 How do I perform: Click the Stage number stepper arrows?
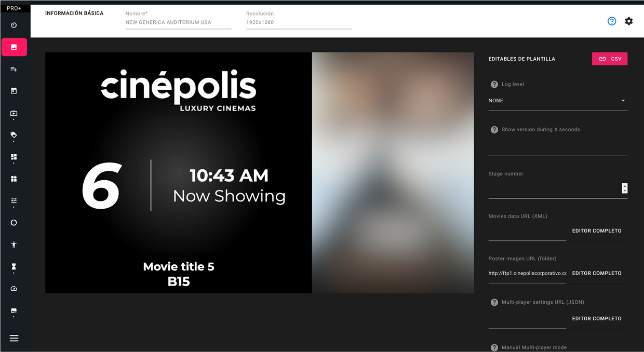pyautogui.click(x=624, y=188)
